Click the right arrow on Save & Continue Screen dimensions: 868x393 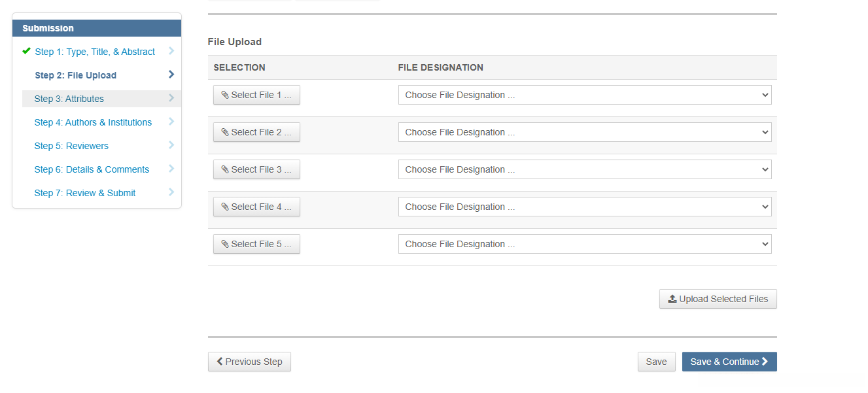(765, 362)
